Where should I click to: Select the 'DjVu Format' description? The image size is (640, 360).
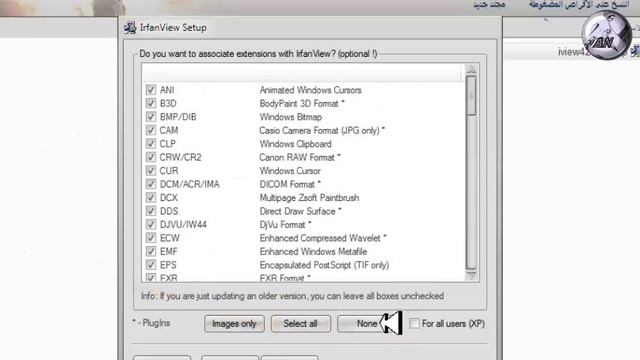[282, 225]
